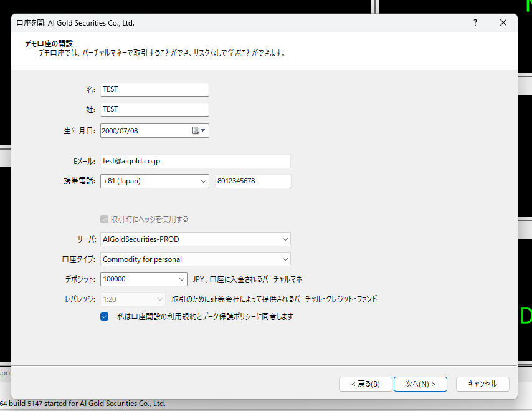Close the account opening dialog
The image size is (532, 411).
point(503,22)
